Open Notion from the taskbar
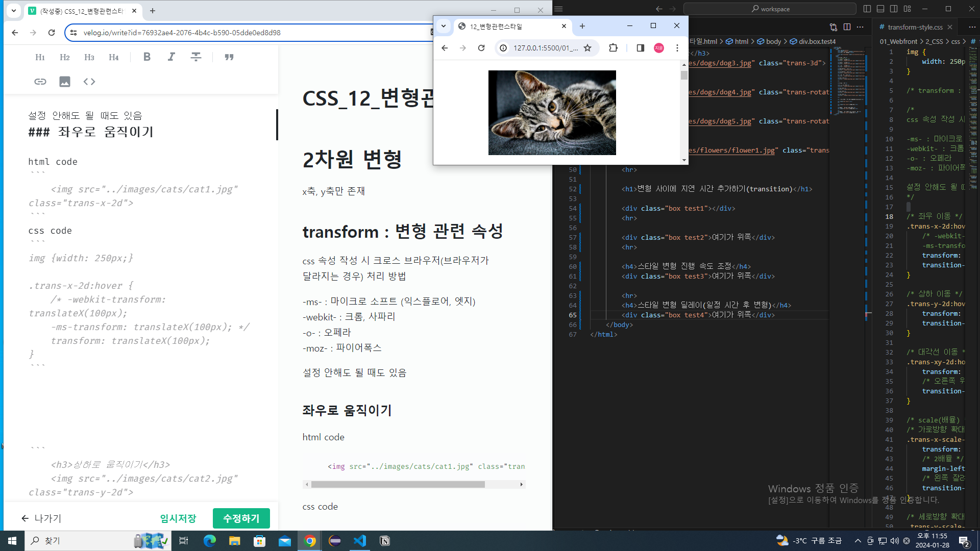 (x=385, y=540)
